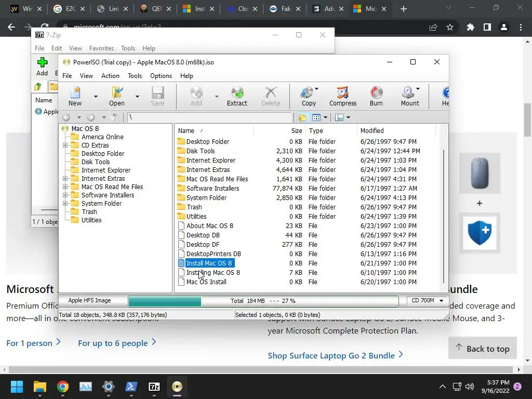
Task: Open the PowerISO Tools menu
Action: click(x=135, y=76)
